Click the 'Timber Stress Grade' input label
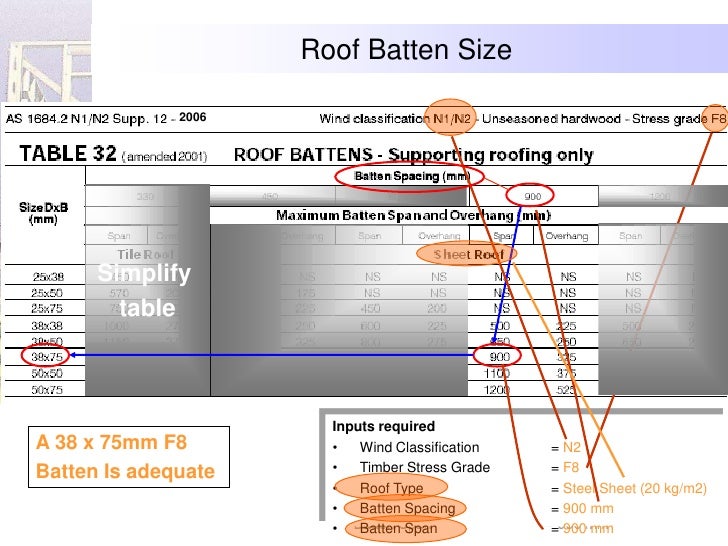The width and height of the screenshot is (728, 546). click(425, 467)
